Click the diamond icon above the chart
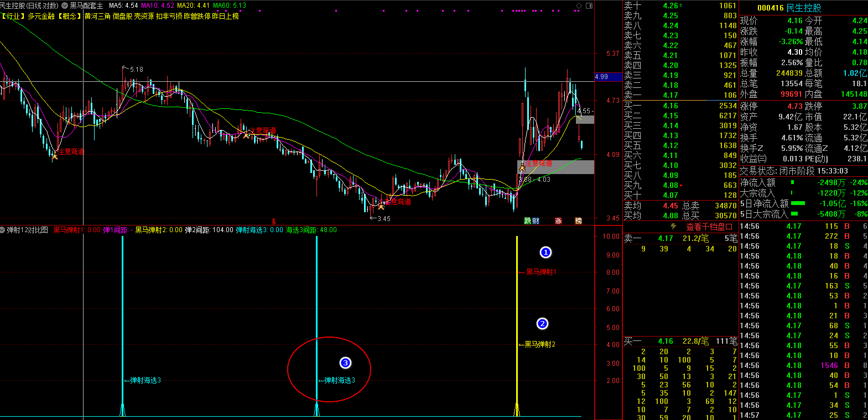868x420 pixels. pyautogui.click(x=579, y=6)
